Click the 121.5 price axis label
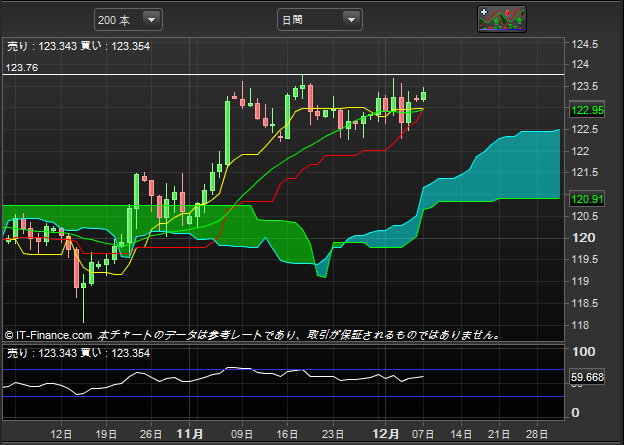Image resolution: width=624 pixels, height=445 pixels. coord(584,172)
